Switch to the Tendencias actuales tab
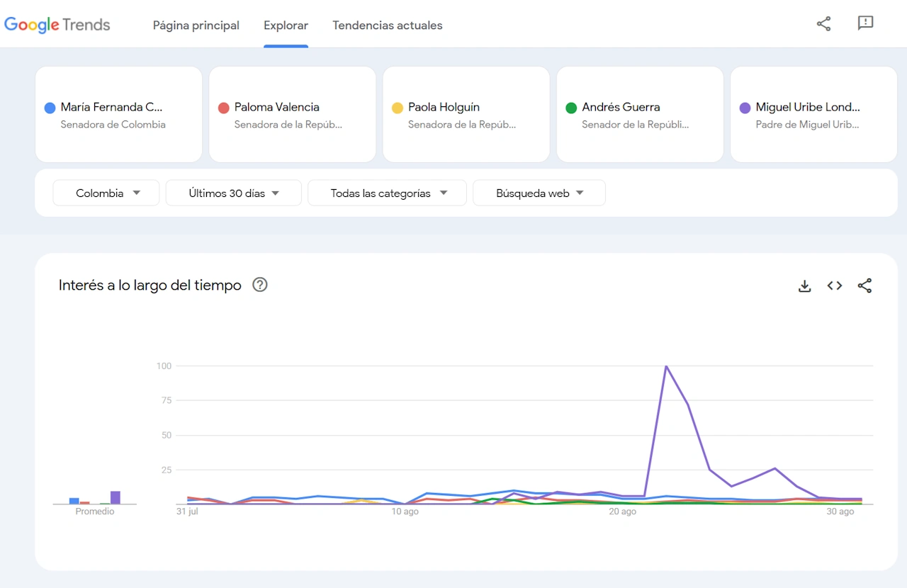The height and width of the screenshot is (588, 907). point(388,26)
